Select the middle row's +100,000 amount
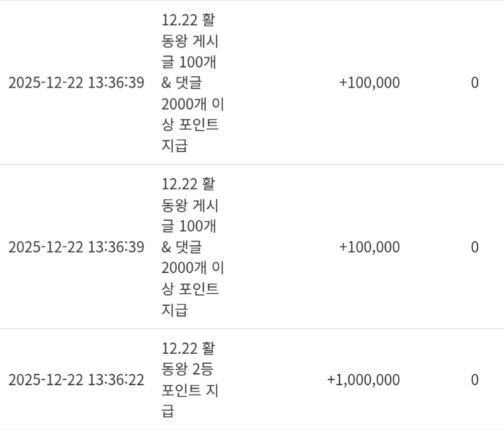 click(x=369, y=247)
